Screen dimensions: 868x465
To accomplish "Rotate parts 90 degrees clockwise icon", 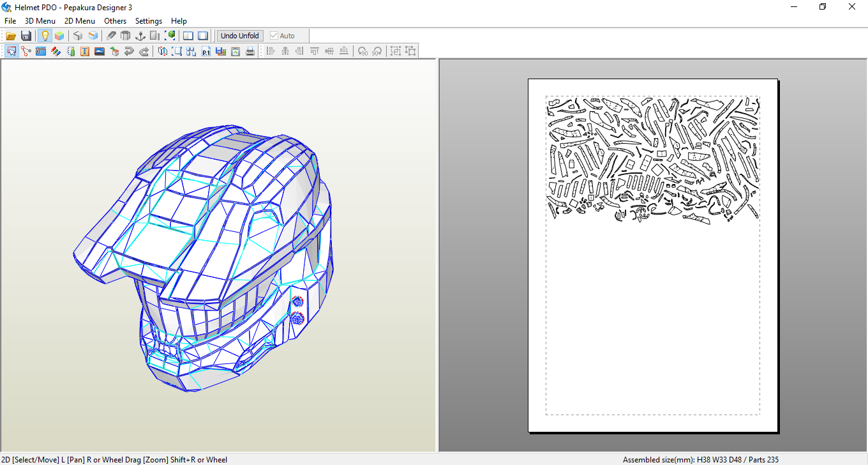I will pos(377,52).
